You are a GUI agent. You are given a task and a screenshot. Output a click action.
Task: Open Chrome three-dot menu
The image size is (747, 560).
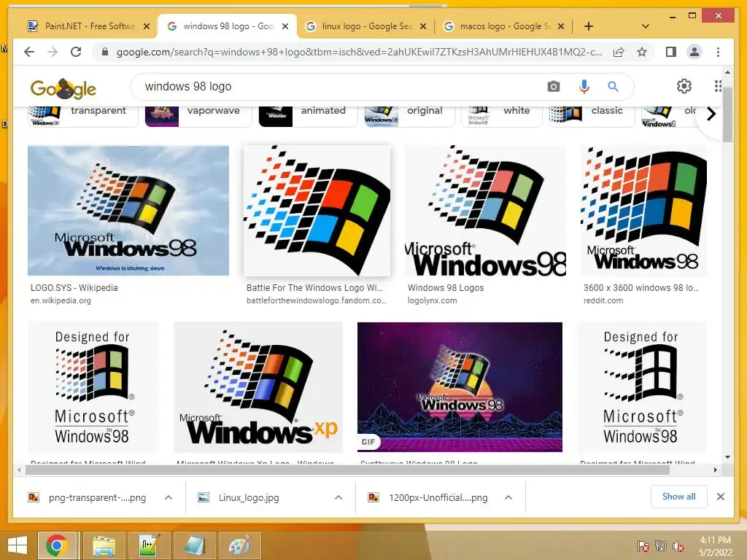(x=718, y=52)
